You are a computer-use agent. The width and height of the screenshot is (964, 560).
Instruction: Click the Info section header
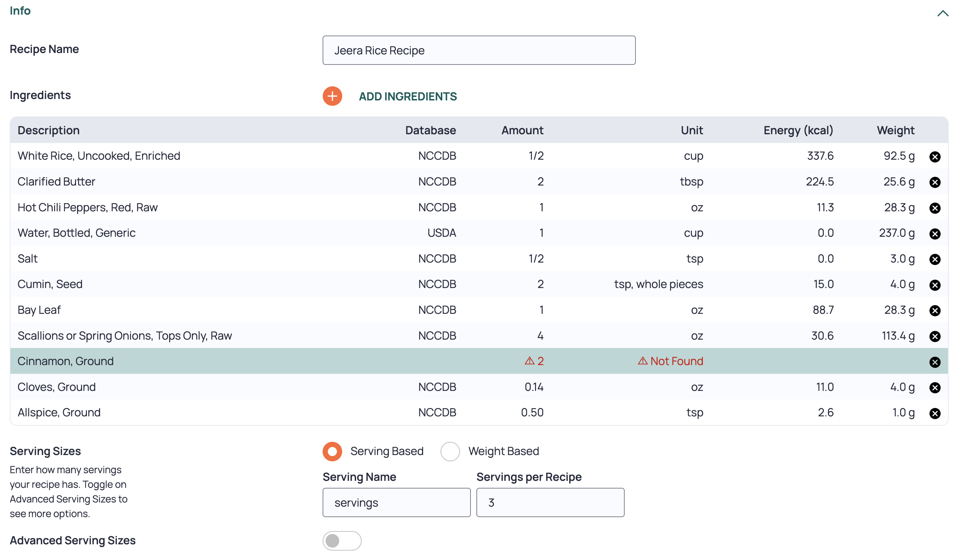coord(20,11)
